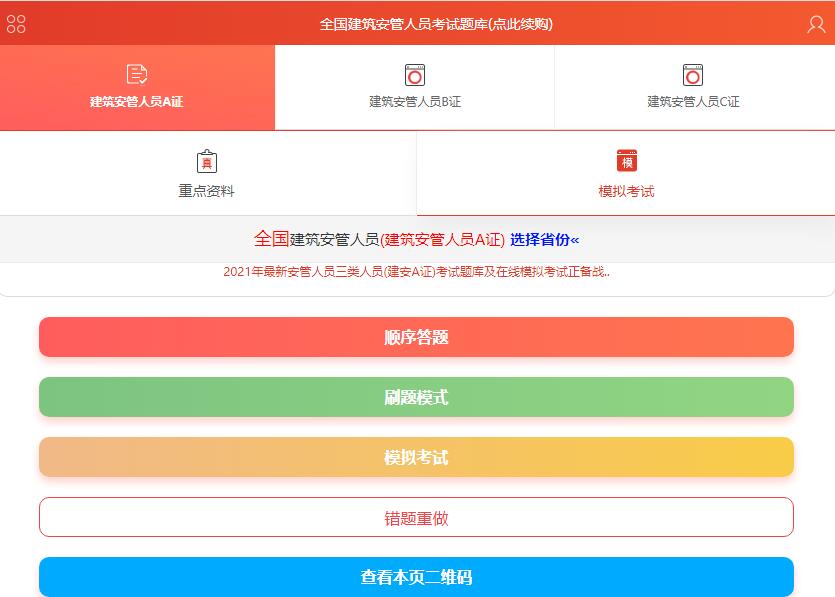The width and height of the screenshot is (835, 597).
Task: Click the red 模 icon for mock exam
Action: (627, 161)
